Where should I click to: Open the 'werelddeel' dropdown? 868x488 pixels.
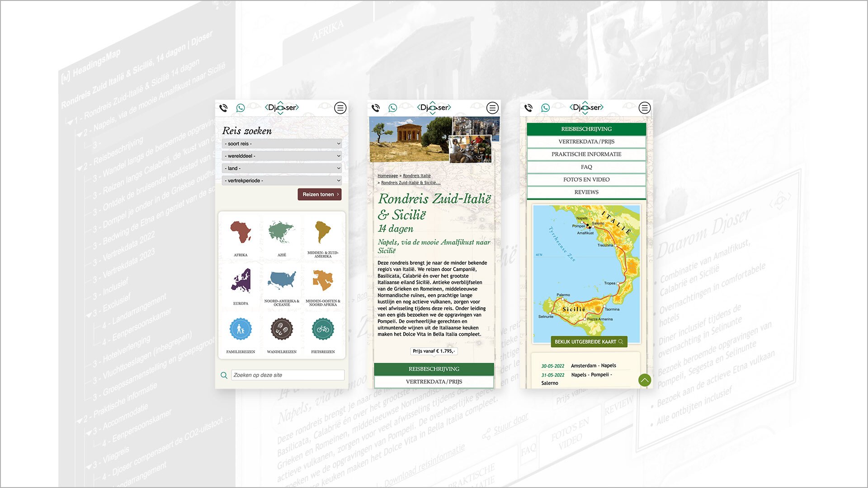282,156
